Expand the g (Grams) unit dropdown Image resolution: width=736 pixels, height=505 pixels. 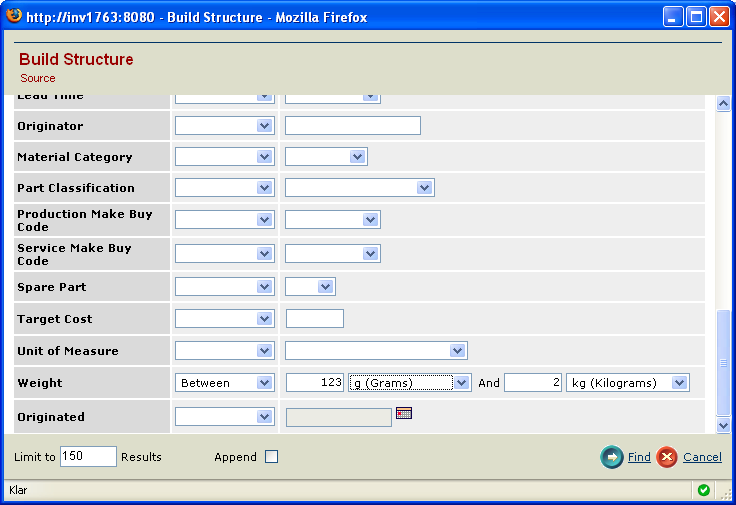pyautogui.click(x=409, y=383)
